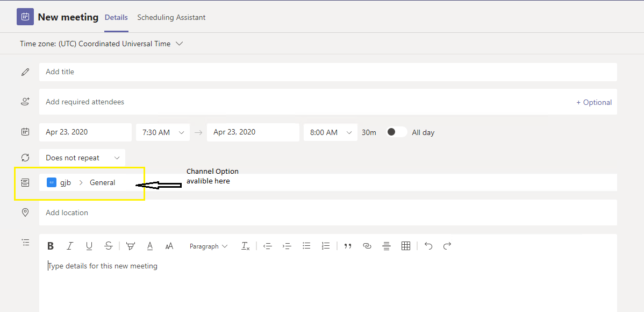Open the 7:30 AM start time dropdown

(x=163, y=132)
